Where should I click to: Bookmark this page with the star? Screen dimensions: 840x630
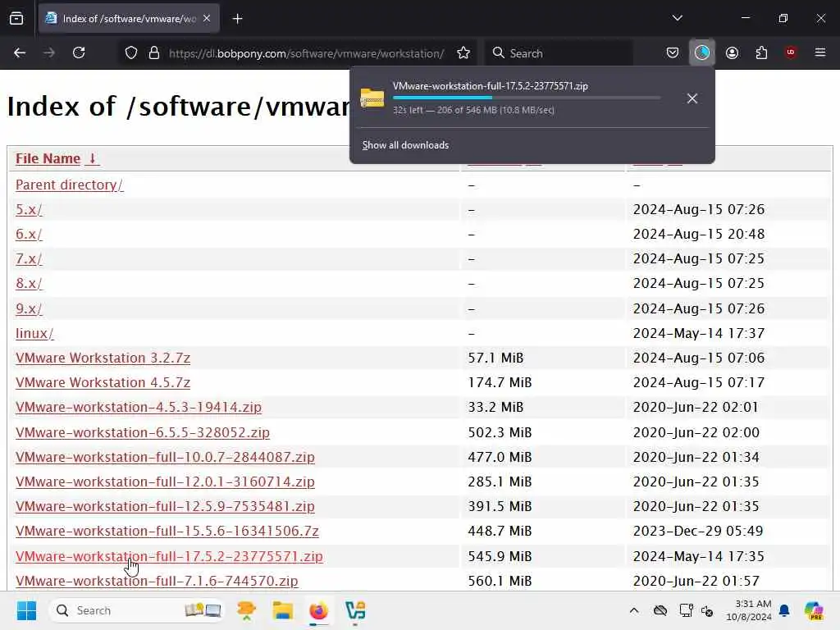(x=463, y=53)
